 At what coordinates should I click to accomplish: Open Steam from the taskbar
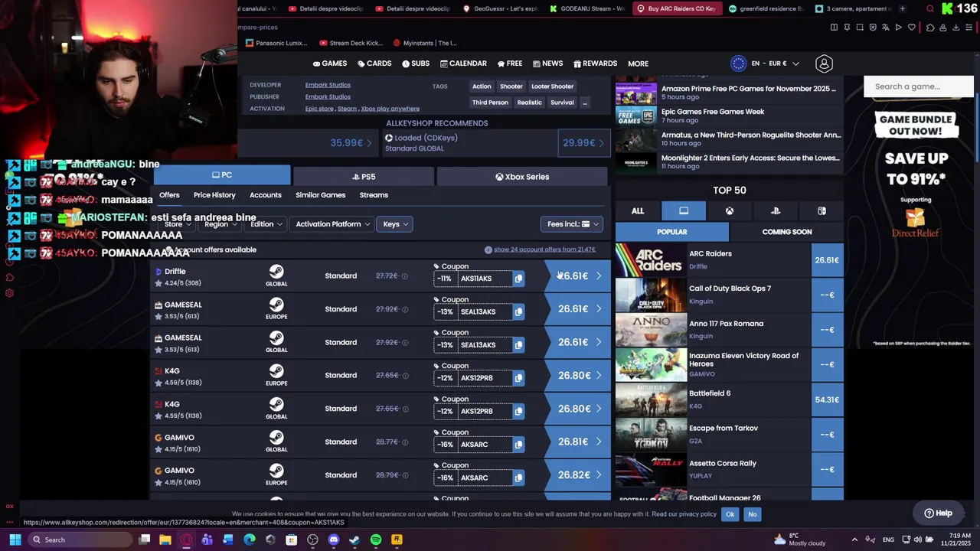(354, 540)
